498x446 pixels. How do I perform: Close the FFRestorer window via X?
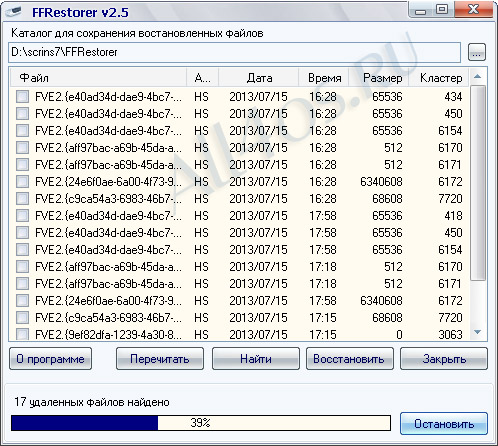[473, 10]
